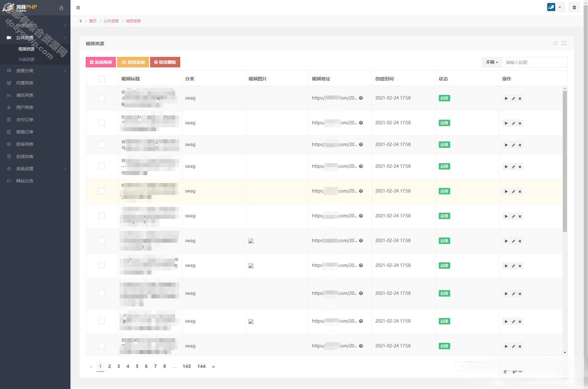This screenshot has width=588, height=389.
Task: Focus the 请输入标题 search field
Action: [535, 62]
